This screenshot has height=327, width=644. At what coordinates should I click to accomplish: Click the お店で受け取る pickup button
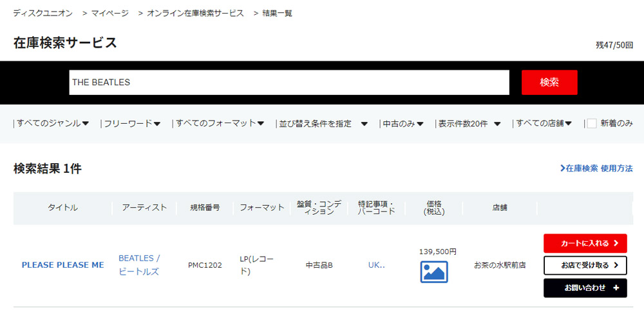585,265
